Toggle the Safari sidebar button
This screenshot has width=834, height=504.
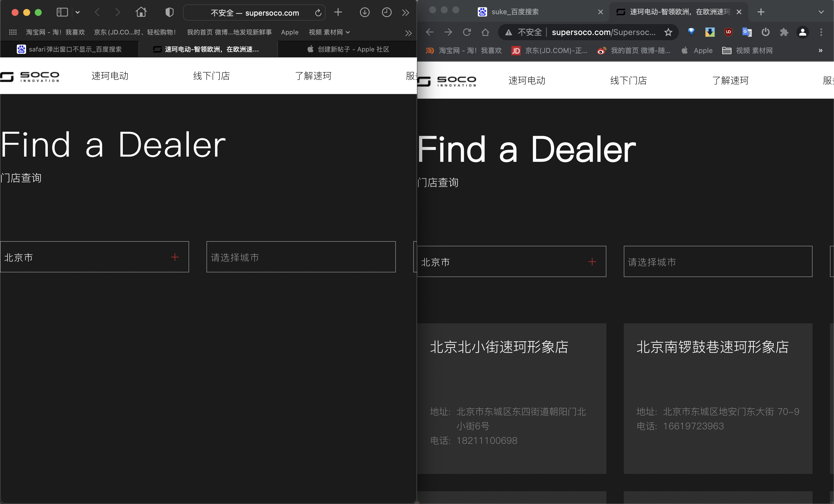pos(62,12)
